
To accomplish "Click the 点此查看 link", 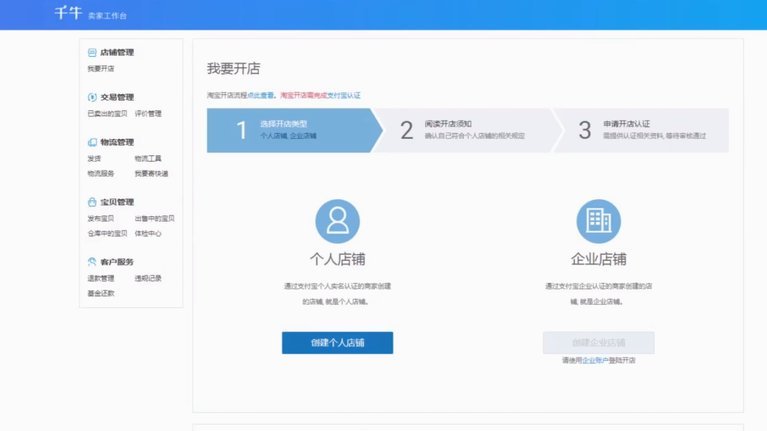I will tap(261, 95).
